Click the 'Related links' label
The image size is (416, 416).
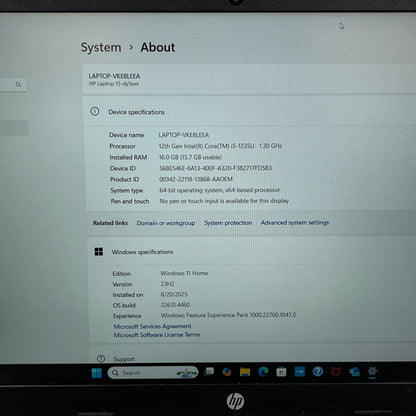click(x=110, y=223)
